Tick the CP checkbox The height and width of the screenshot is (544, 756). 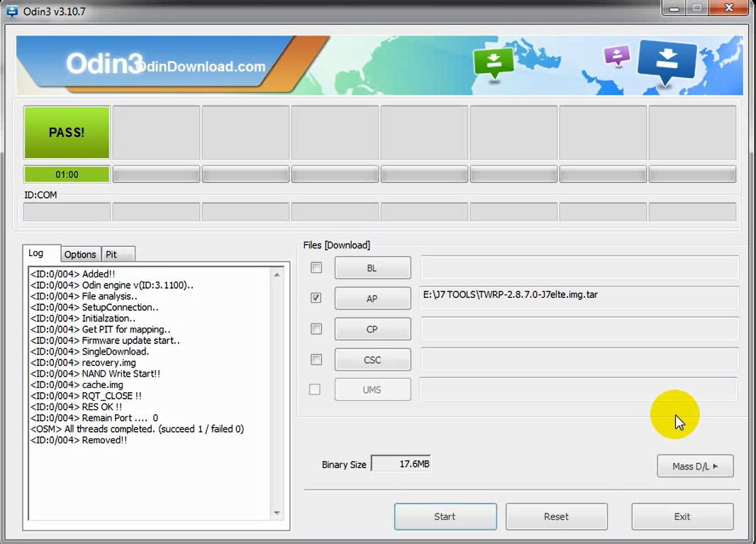[x=316, y=329]
